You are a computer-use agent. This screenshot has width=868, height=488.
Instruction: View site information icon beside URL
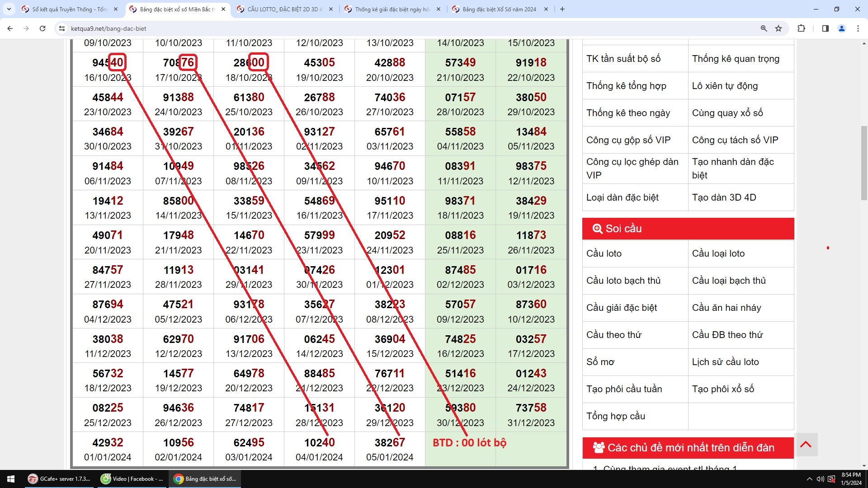62,28
